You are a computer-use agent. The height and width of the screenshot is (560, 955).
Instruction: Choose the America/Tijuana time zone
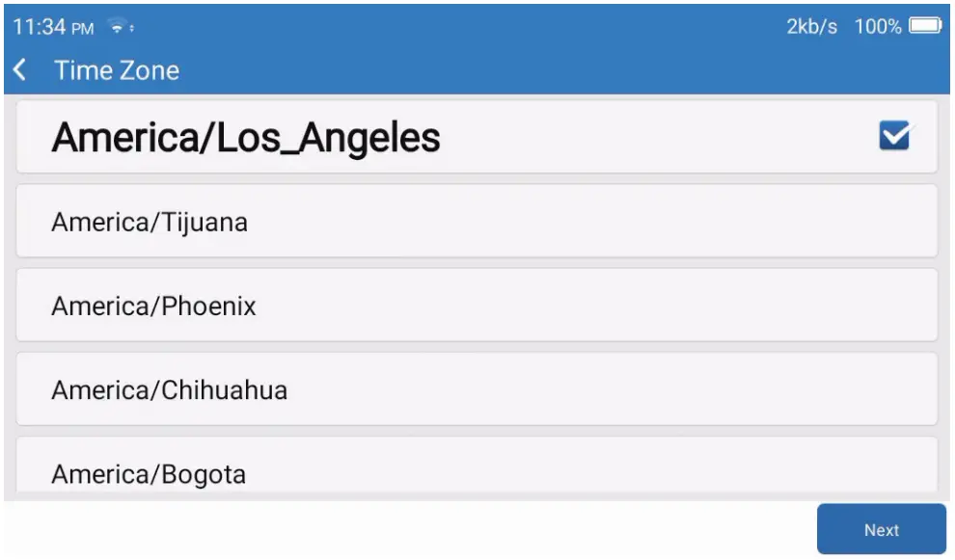tap(150, 223)
